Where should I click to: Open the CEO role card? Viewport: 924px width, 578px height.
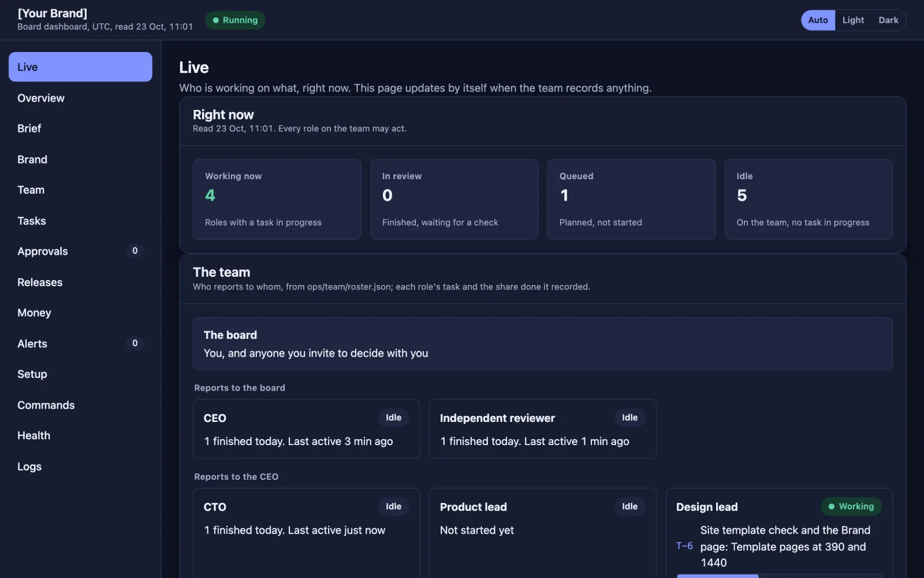pos(306,429)
